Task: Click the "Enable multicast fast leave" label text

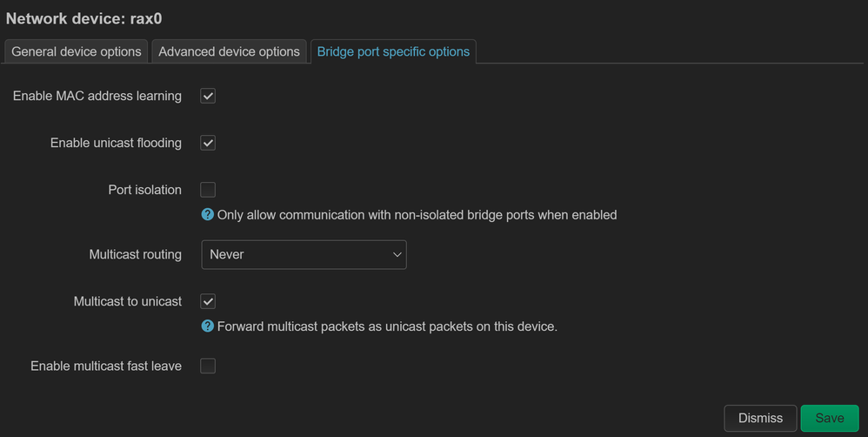Action: click(x=106, y=366)
